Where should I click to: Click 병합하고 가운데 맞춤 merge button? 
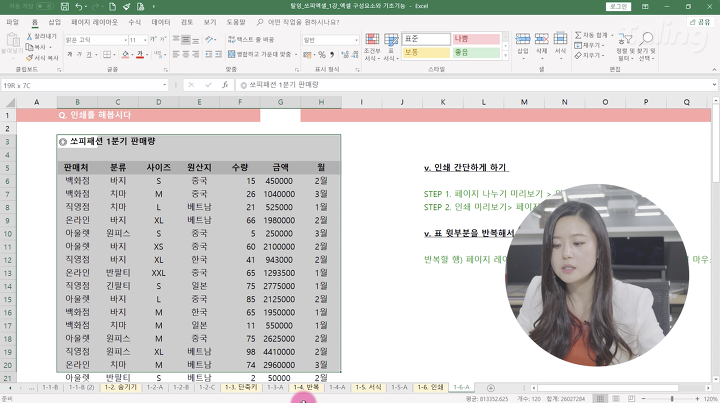[259, 54]
